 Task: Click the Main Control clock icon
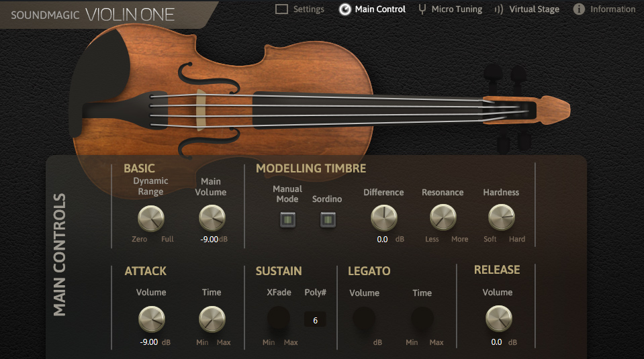(344, 9)
